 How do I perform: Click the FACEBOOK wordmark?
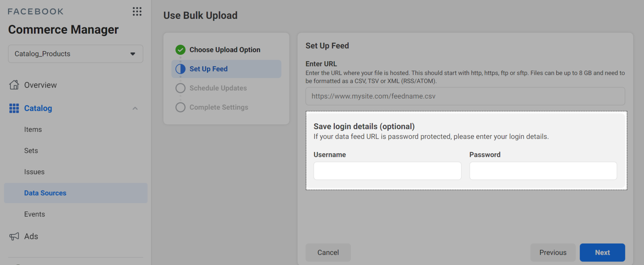click(35, 11)
